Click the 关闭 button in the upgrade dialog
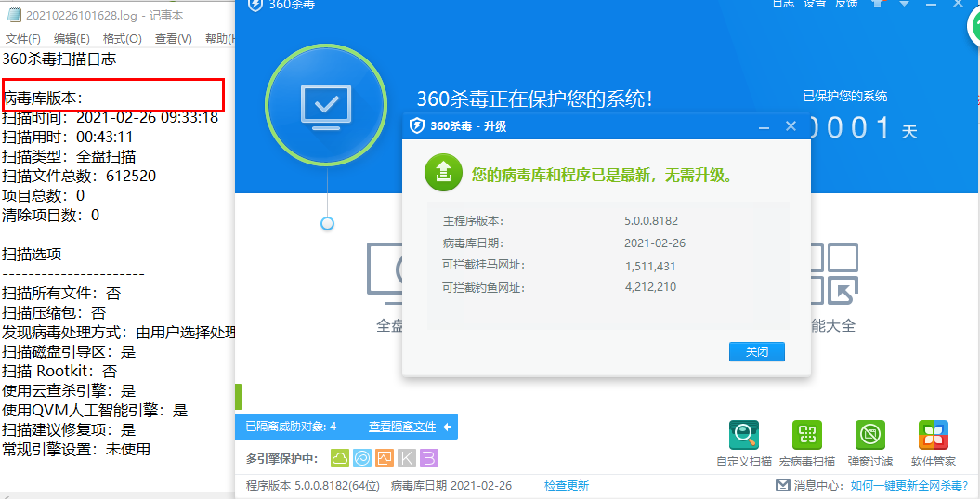This screenshot has width=980, height=499. (x=757, y=352)
